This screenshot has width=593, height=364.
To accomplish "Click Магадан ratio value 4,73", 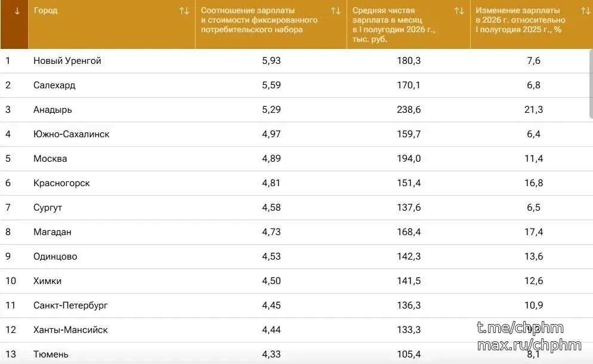I will coord(271,232).
